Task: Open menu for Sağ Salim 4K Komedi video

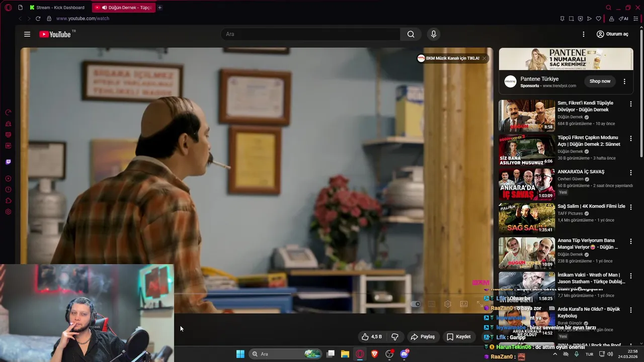Action: [x=631, y=207]
